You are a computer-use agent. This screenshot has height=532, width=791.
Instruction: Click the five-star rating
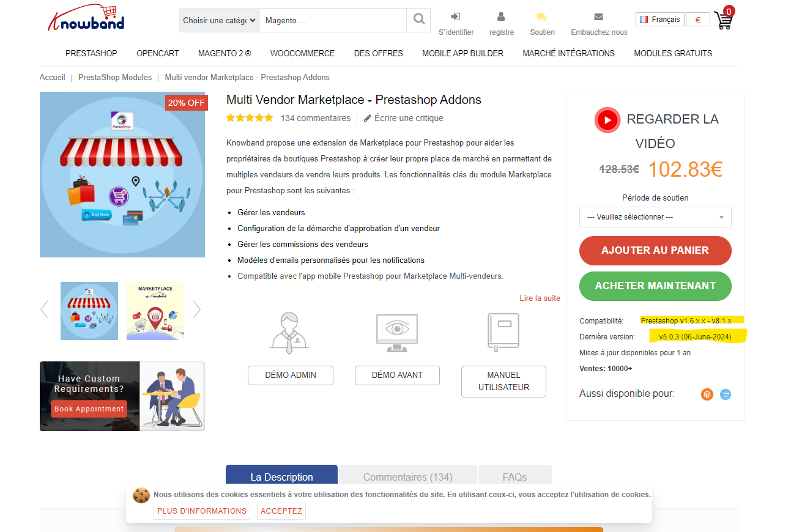(x=250, y=118)
